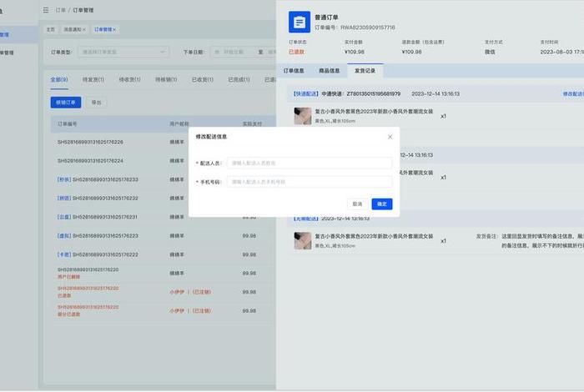Select the order ending in 176231
The height and width of the screenshot is (392, 584).
pyautogui.click(x=98, y=217)
